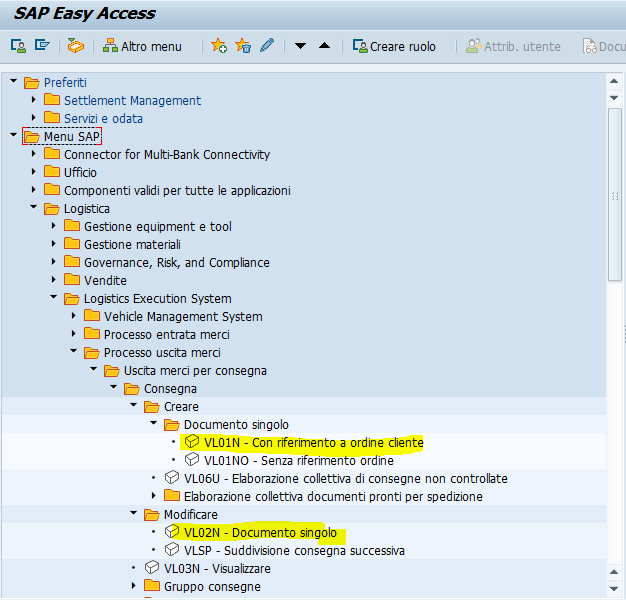Click the VL01N transaction cube icon
Image resolution: width=626 pixels, height=600 pixels.
192,442
